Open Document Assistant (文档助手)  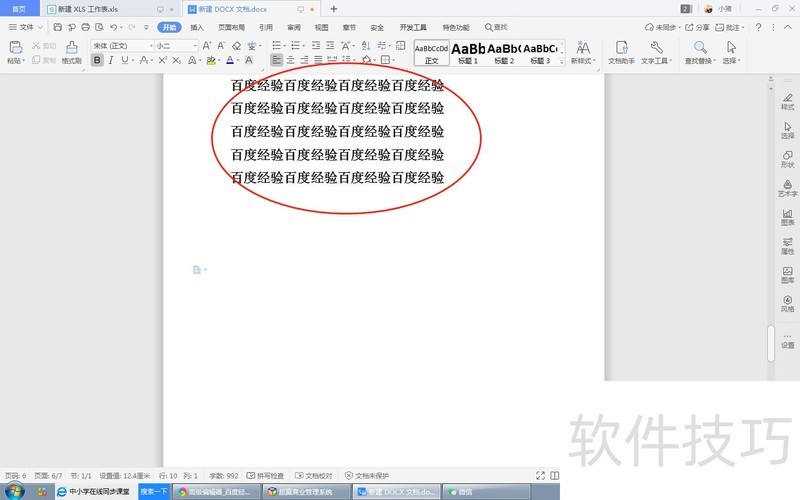coord(621,52)
